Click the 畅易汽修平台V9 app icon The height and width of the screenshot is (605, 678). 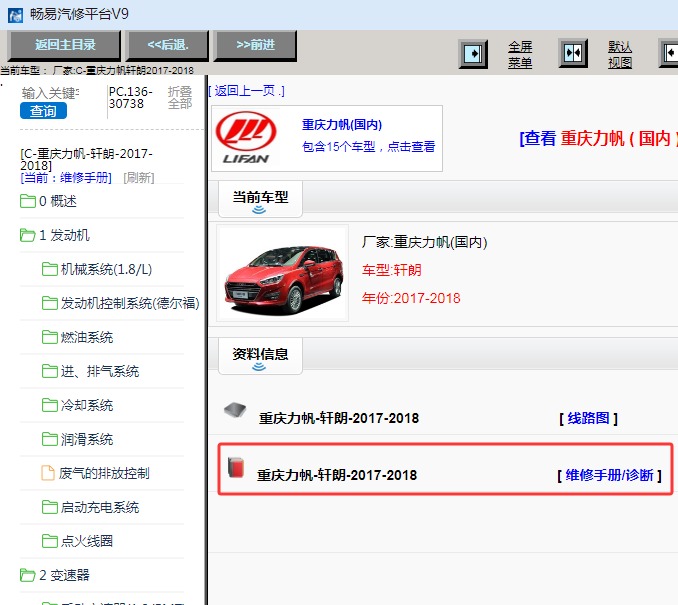tap(16, 15)
